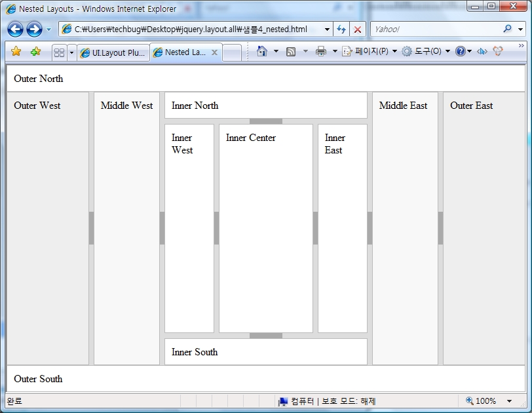Click the browser Forward arrow button
Screen dimensions: 532x413
tap(35, 29)
